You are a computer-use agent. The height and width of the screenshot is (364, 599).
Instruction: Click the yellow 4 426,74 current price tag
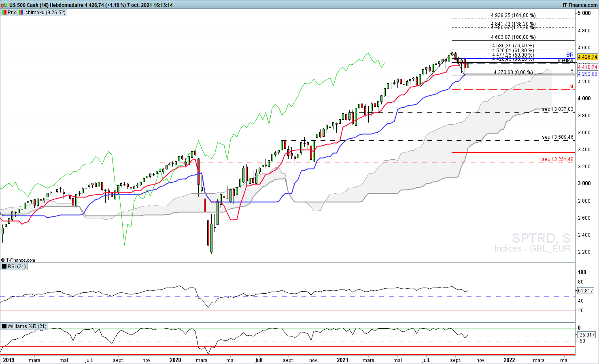coord(587,57)
